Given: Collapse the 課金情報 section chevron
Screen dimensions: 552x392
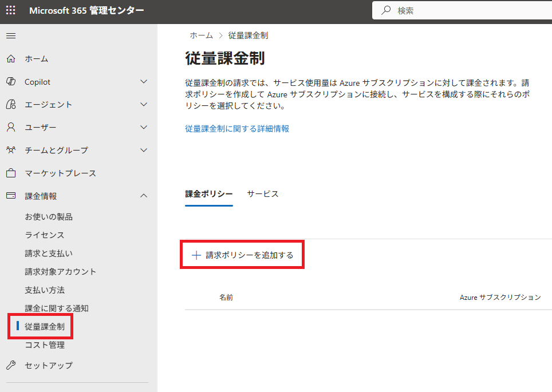Looking at the screenshot, I should coord(144,196).
